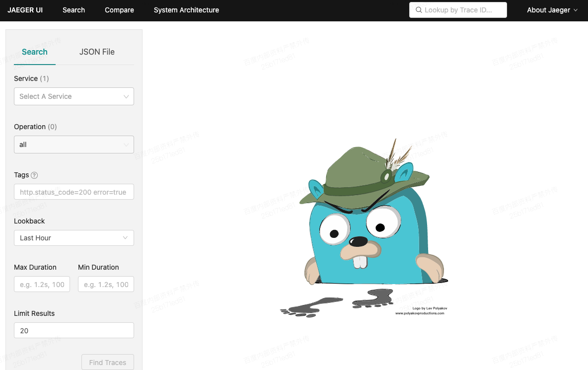This screenshot has height=370, width=588.
Task: Expand the Operation dropdown showing all
Action: [74, 145]
